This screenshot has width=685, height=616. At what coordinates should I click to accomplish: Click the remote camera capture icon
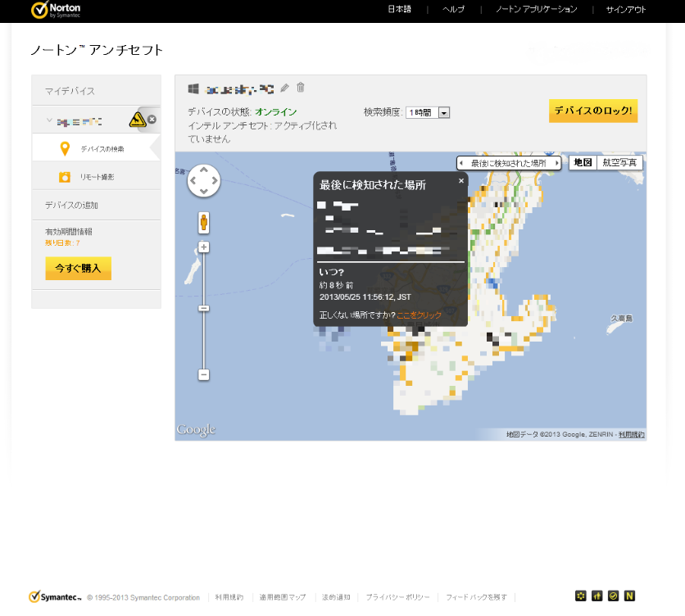[65, 177]
